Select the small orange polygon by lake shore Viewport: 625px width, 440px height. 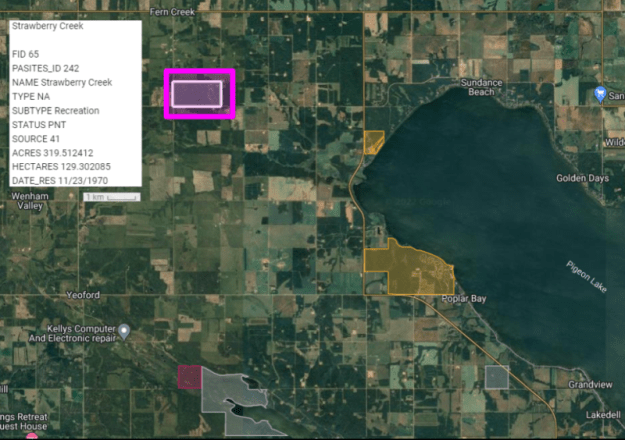(x=373, y=142)
